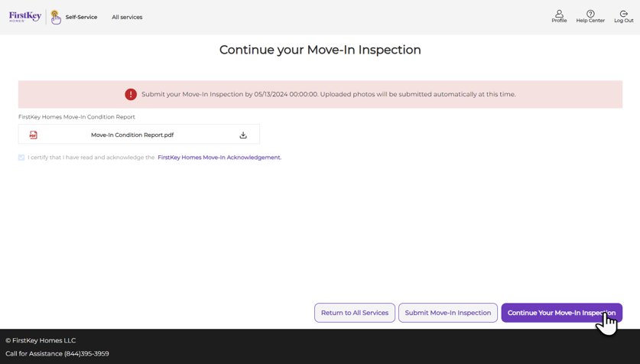Open the Self-Service menu item

coord(81,17)
